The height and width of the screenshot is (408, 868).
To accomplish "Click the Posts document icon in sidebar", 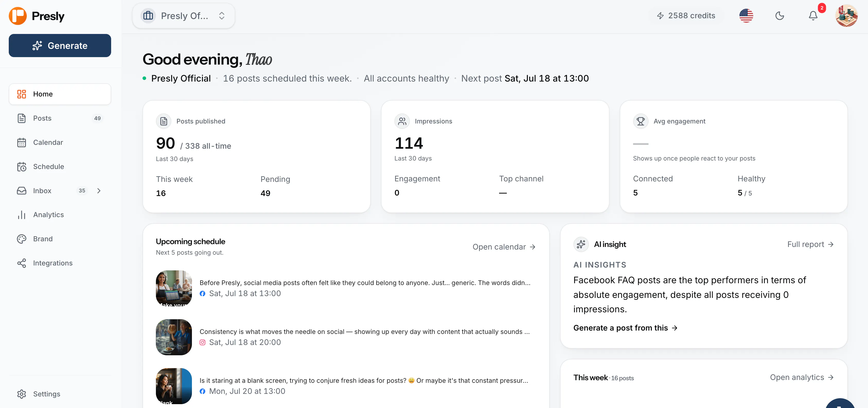I will [x=22, y=118].
